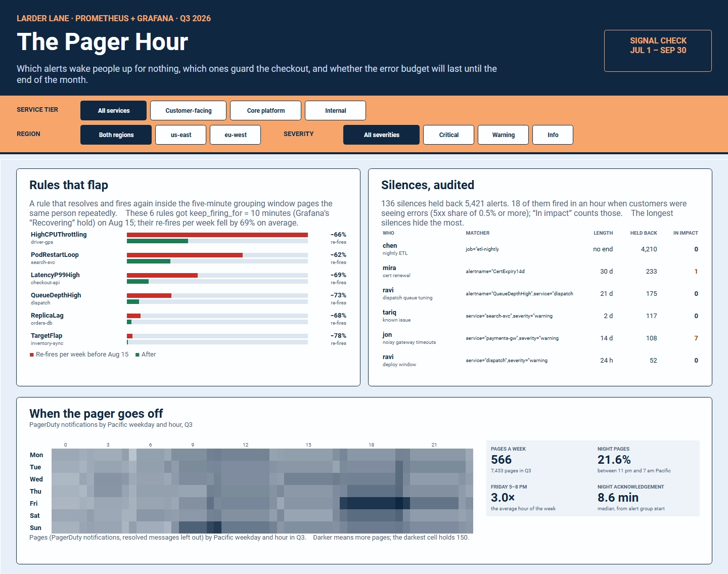Select the All services tier filter
Viewport: 728px width, 574px height.
pyautogui.click(x=113, y=111)
